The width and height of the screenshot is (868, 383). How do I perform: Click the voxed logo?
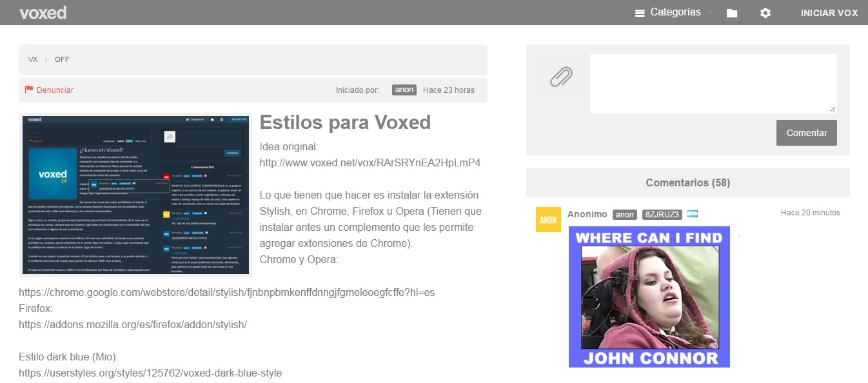click(43, 12)
